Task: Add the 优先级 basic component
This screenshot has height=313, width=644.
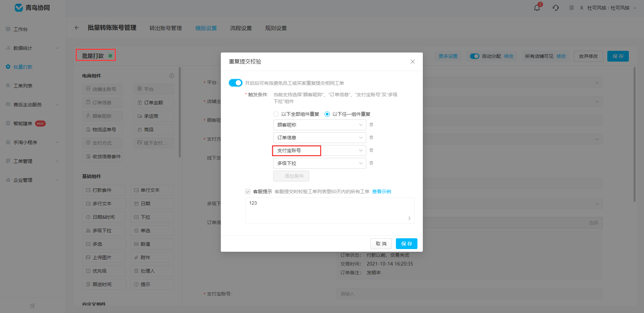Action: (x=104, y=271)
